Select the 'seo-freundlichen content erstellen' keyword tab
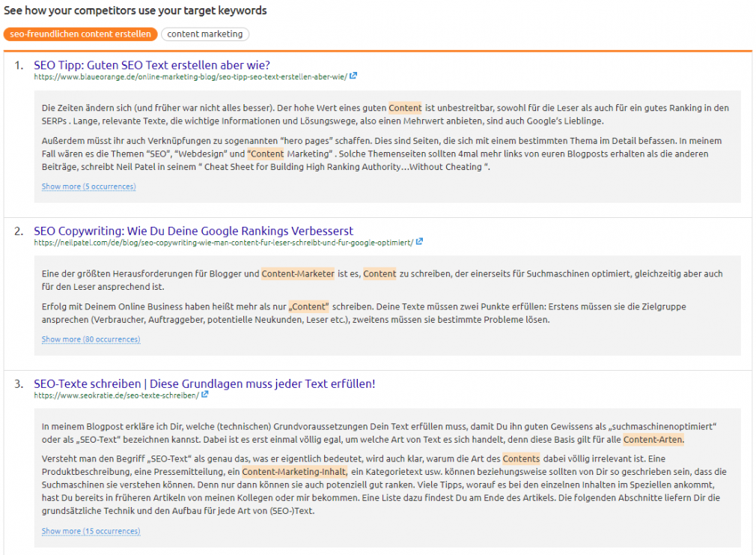Viewport: 756px width, 555px height. (80, 34)
